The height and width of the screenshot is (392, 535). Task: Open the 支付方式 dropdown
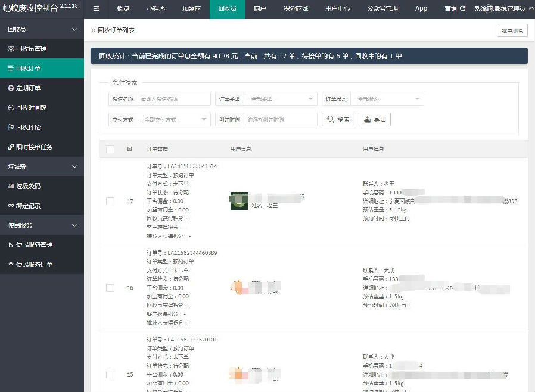pyautogui.click(x=174, y=120)
